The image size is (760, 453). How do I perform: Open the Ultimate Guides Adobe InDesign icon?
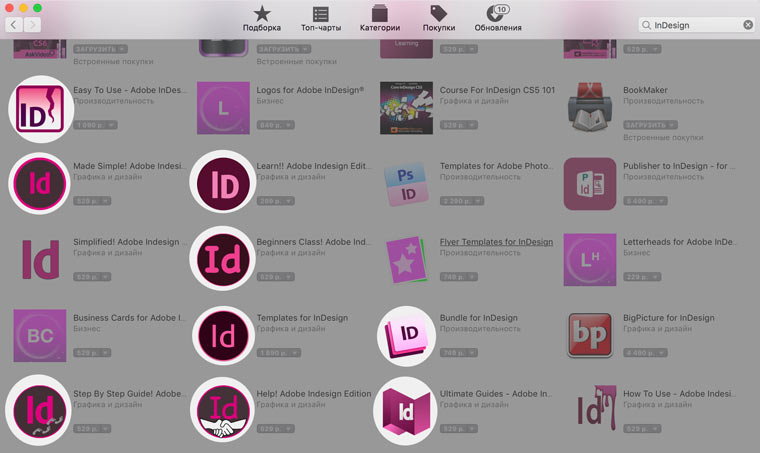[x=406, y=411]
